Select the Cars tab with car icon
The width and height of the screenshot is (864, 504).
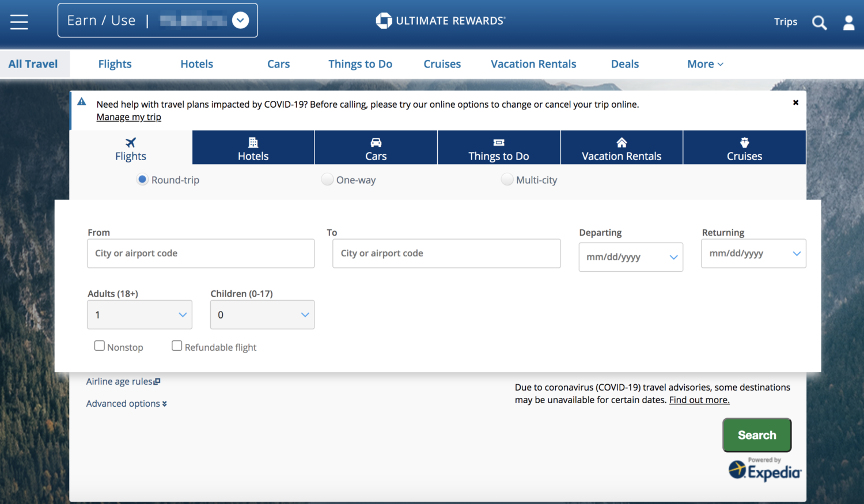click(x=376, y=147)
